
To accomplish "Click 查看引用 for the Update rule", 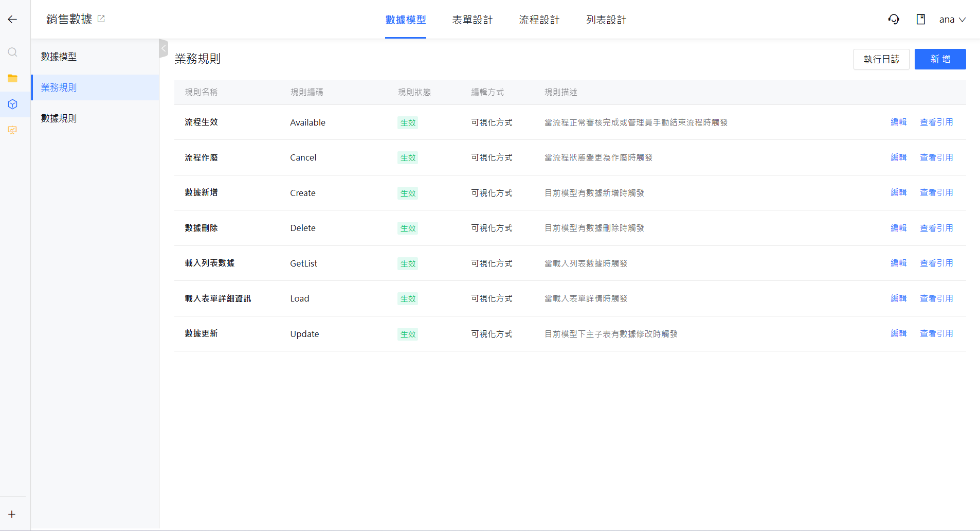I will 936,333.
